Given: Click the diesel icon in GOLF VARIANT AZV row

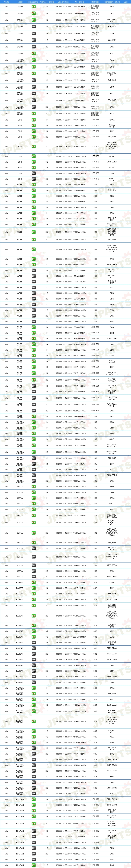Looking at the screenshot, I should pos(34,470).
